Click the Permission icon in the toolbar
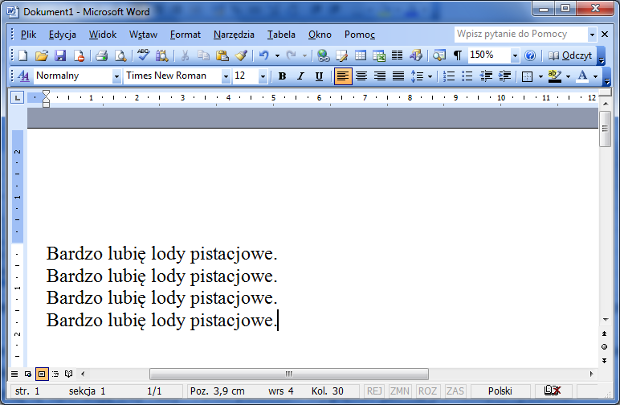This screenshot has height=405, width=620. [79, 55]
